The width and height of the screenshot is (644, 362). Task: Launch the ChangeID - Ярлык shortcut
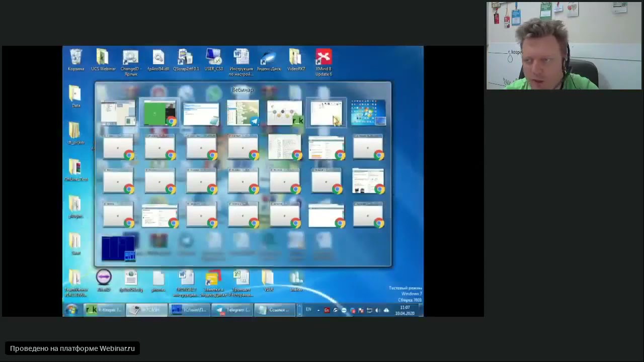[x=130, y=62]
